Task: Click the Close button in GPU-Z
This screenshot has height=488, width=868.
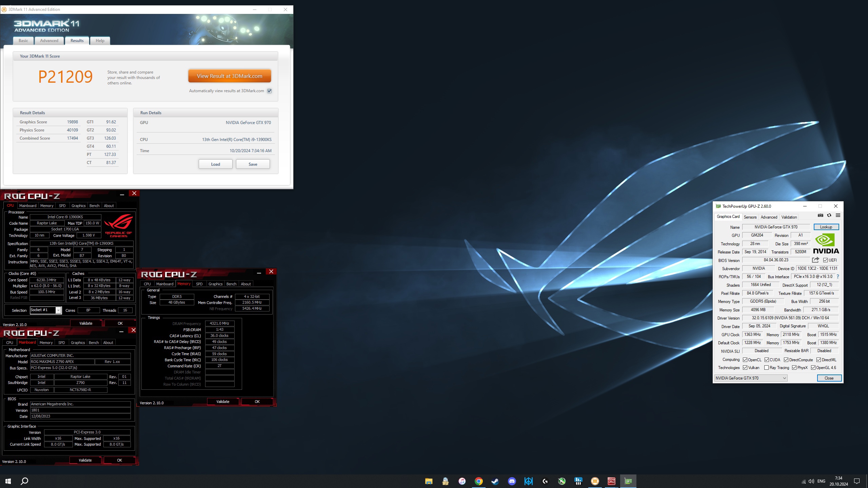Action: (829, 378)
